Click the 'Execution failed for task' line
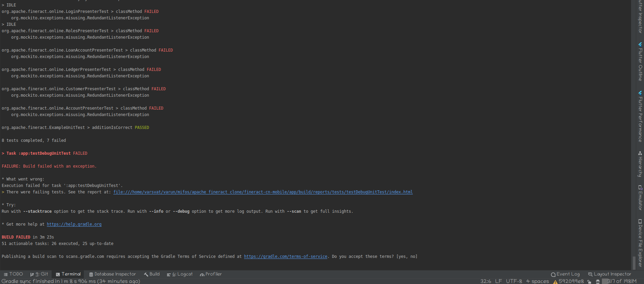 click(62, 186)
